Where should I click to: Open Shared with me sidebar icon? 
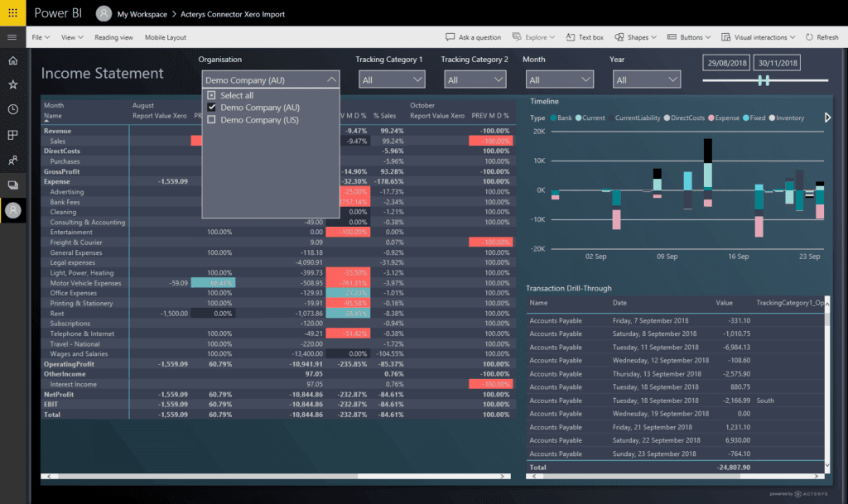click(12, 159)
